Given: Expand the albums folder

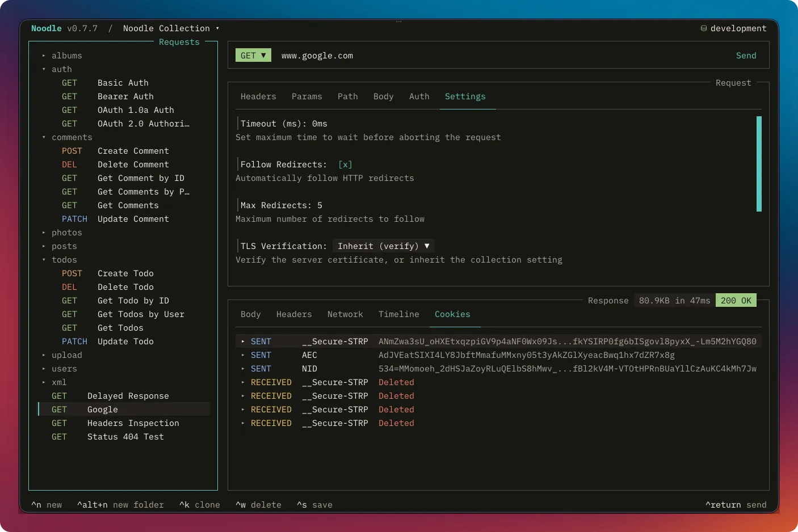Looking at the screenshot, I should [44, 56].
